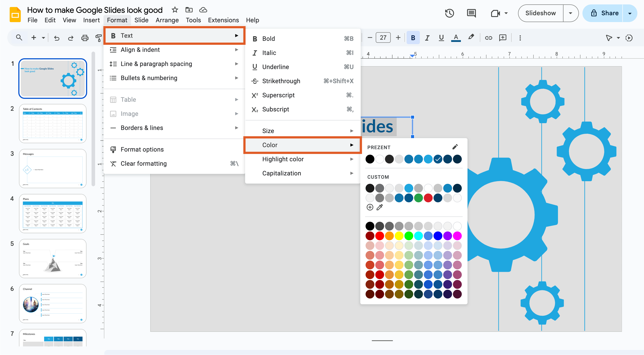Activate the paint format tool
This screenshot has height=355, width=644.
[98, 38]
